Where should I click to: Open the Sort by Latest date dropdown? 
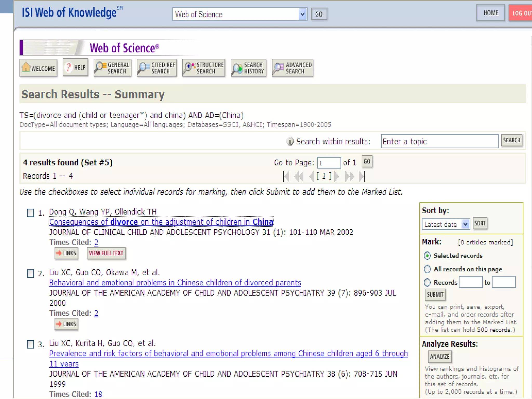click(465, 224)
